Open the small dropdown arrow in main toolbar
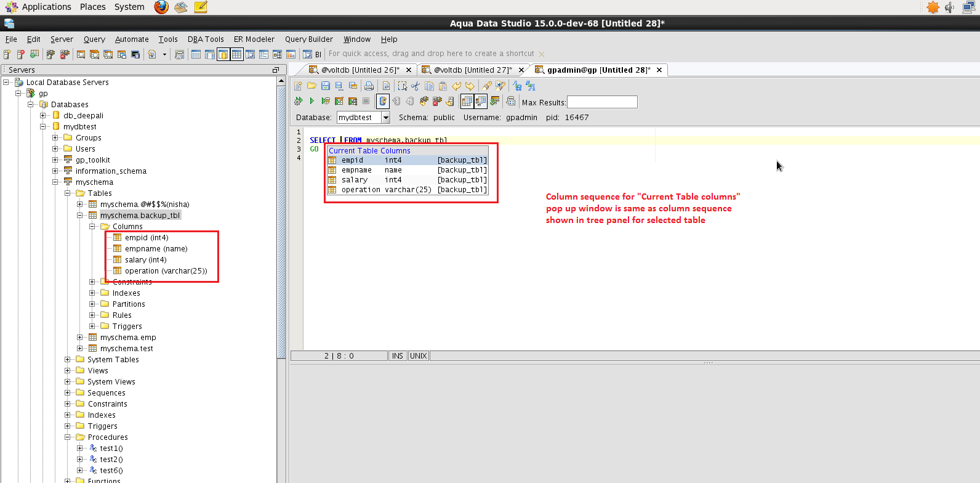 [164, 54]
